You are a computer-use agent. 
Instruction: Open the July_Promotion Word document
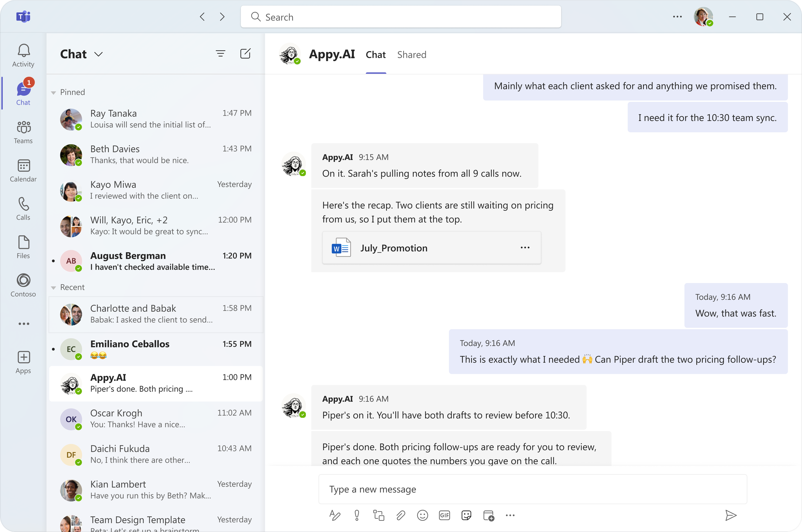(431, 248)
